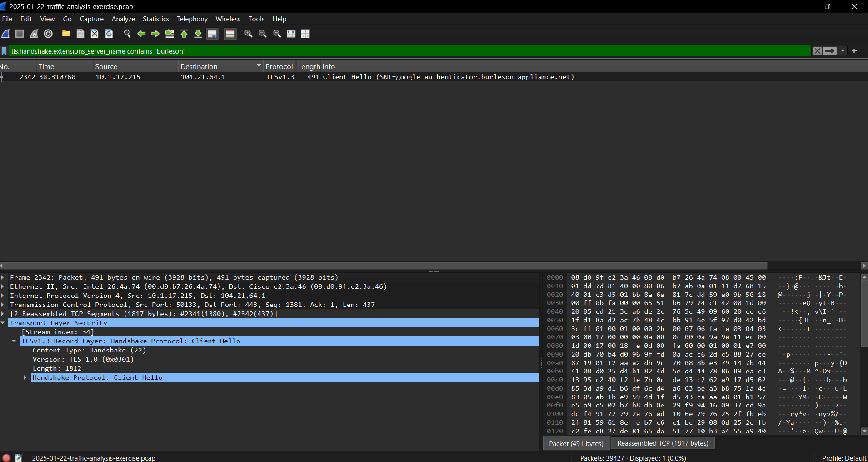Select the Stream index: 34 line
Viewport: 868px width, 462px height.
(58, 332)
